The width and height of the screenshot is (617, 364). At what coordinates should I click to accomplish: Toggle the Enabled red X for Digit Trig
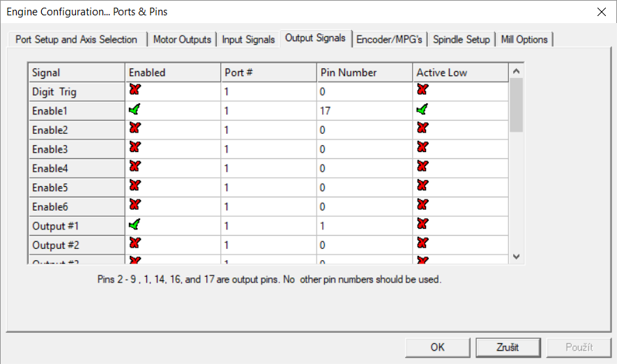[135, 90]
